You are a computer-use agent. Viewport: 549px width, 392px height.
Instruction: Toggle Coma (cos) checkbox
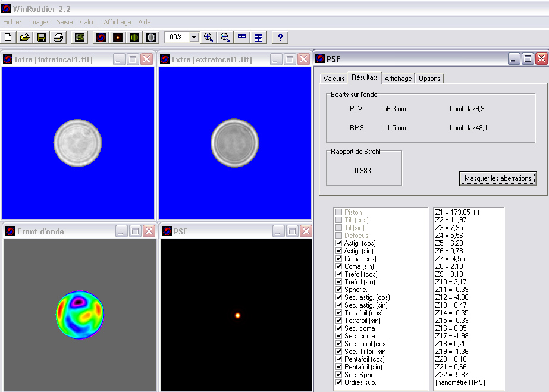[338, 258]
